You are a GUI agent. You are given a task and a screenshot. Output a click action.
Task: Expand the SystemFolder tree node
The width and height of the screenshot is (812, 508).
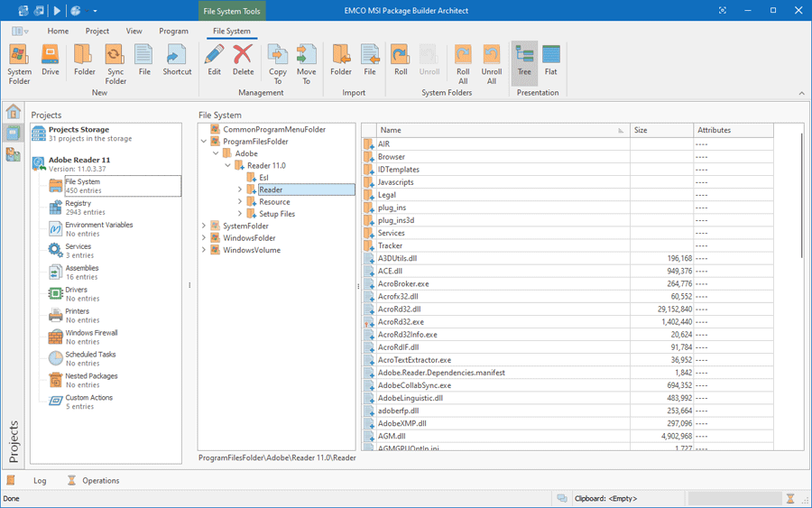click(204, 226)
